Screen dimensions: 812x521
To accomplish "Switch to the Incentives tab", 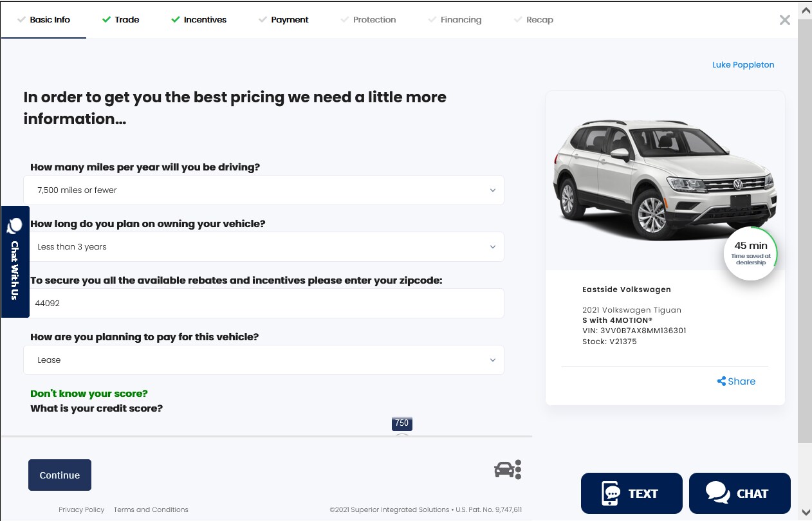I will point(199,20).
